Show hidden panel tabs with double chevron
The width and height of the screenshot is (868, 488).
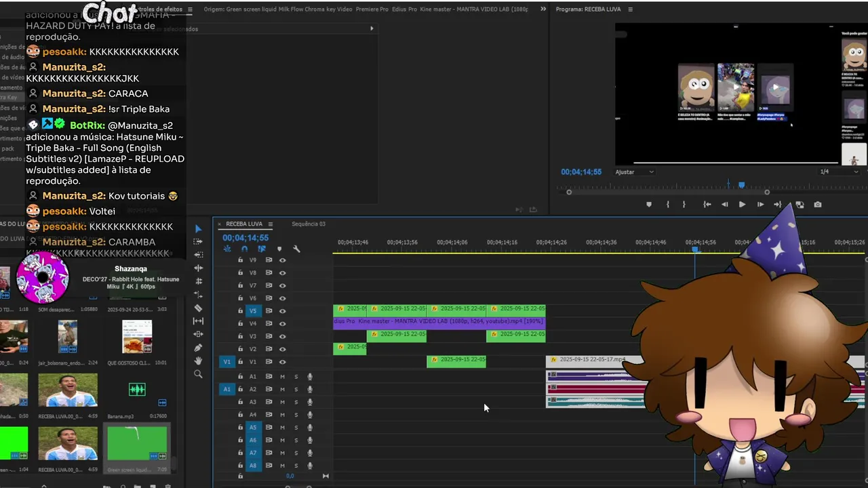click(543, 9)
